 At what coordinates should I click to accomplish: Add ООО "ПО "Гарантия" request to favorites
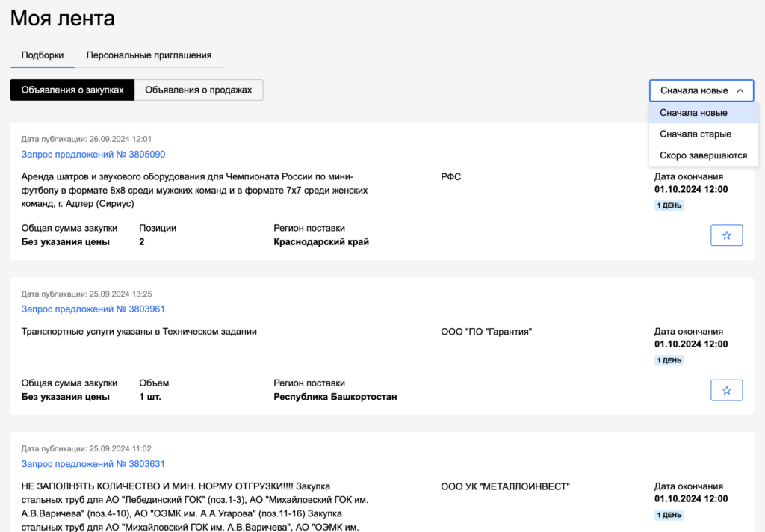click(x=726, y=390)
